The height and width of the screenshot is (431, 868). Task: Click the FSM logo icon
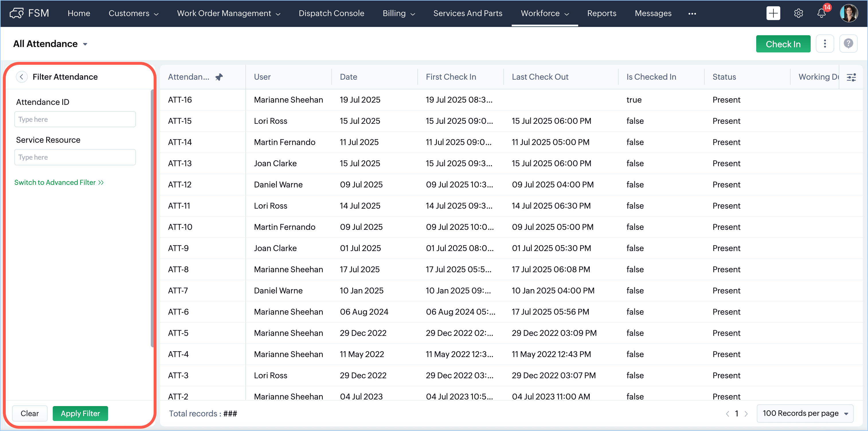point(16,13)
